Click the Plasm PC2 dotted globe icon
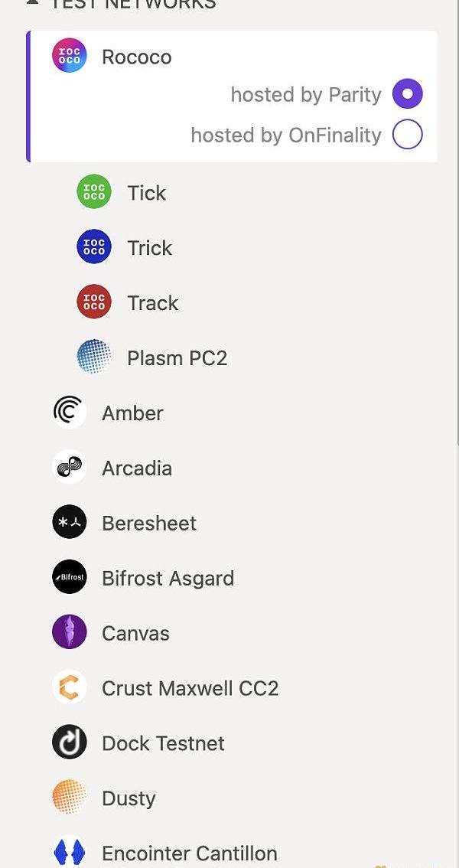Viewport: 459px width, 868px height. pos(94,357)
